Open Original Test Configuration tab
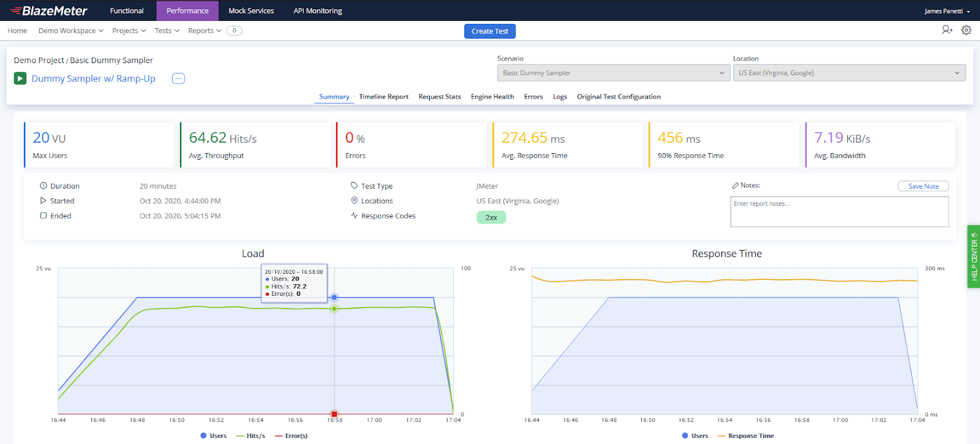The width and height of the screenshot is (980, 444). pos(619,97)
